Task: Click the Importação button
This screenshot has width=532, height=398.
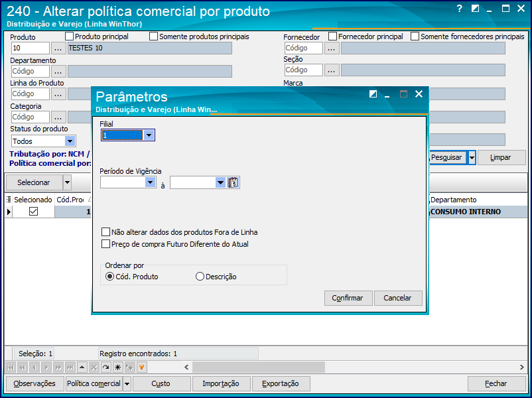Action: tap(221, 384)
